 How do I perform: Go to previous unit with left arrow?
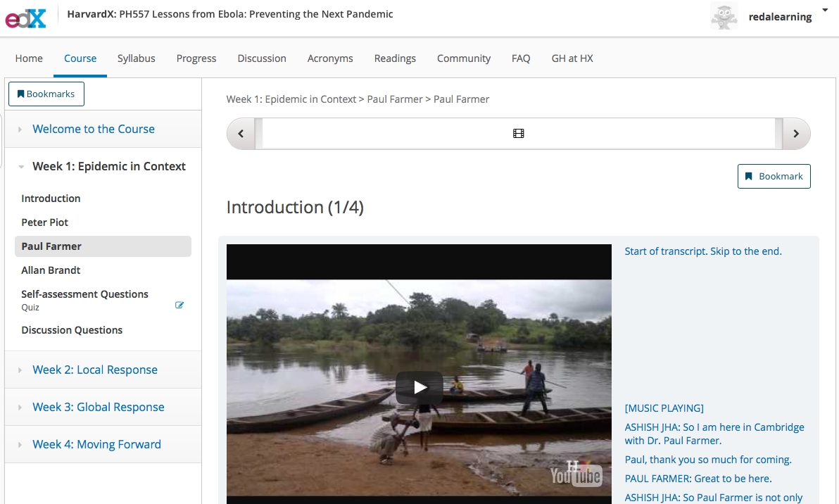click(241, 134)
